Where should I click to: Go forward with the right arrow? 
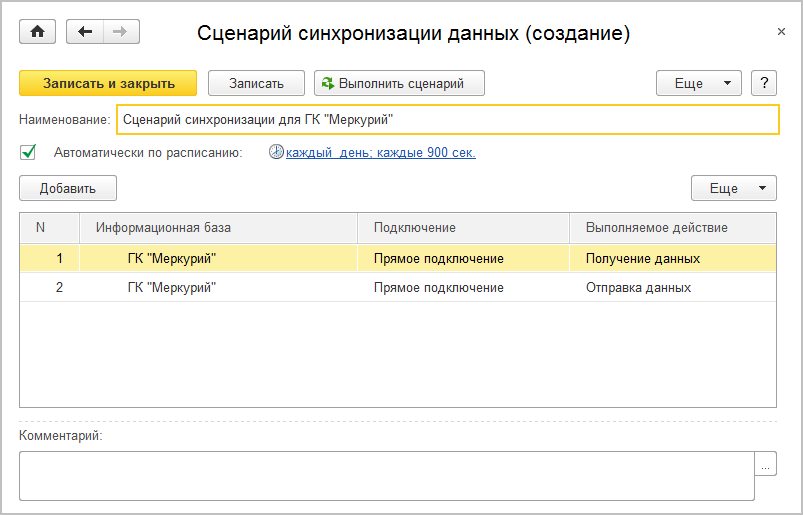pyautogui.click(x=121, y=32)
